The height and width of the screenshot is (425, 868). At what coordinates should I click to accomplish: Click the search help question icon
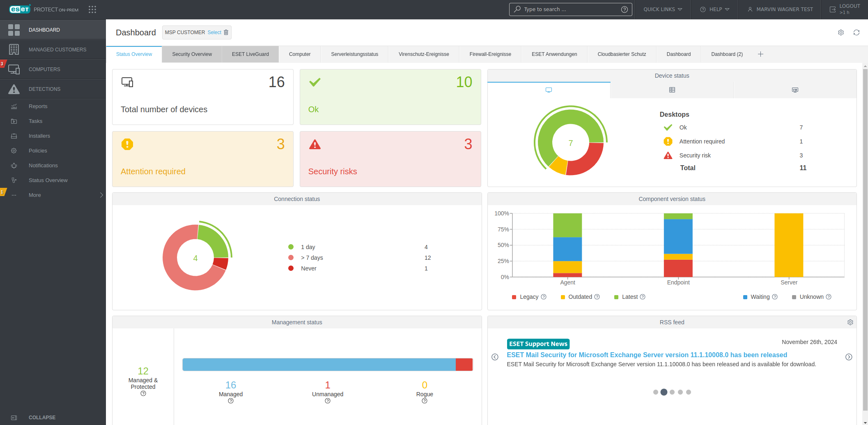click(624, 9)
